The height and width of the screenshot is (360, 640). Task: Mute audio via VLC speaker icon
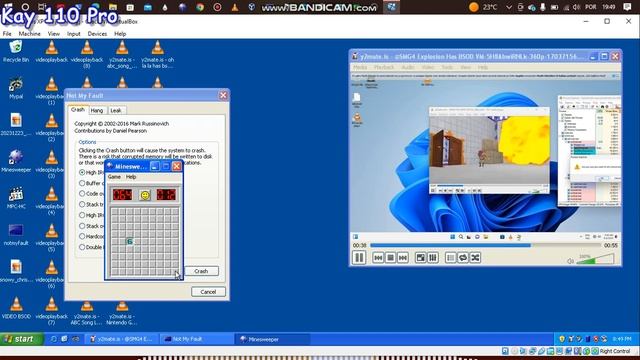[x=570, y=261]
